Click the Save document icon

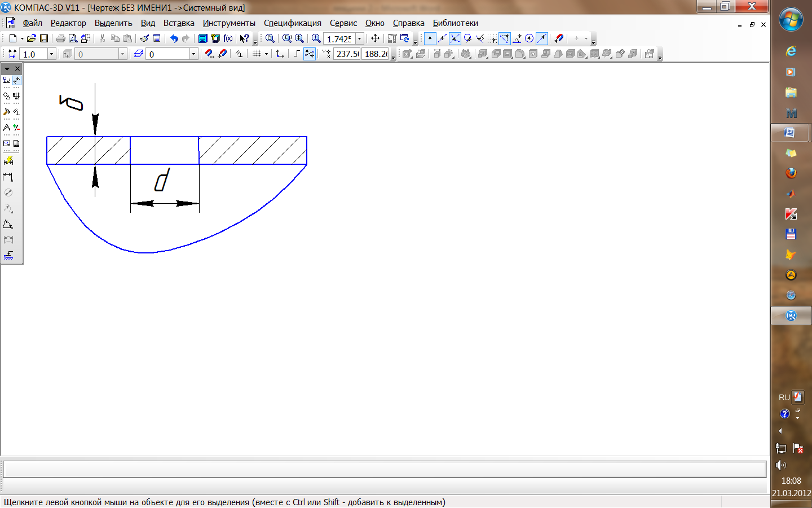[44, 38]
